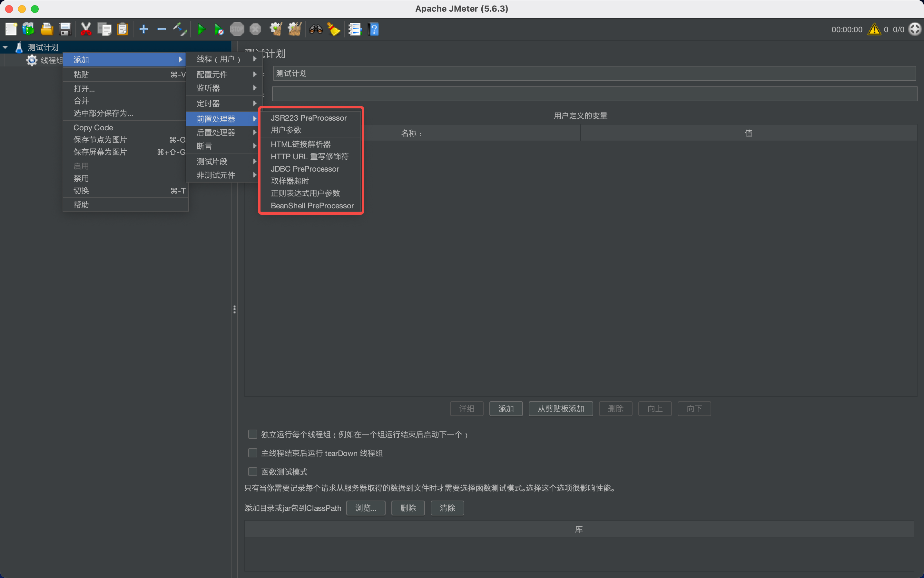The image size is (924, 578).
Task: Expand the 配置元件 submenu
Action: click(224, 74)
